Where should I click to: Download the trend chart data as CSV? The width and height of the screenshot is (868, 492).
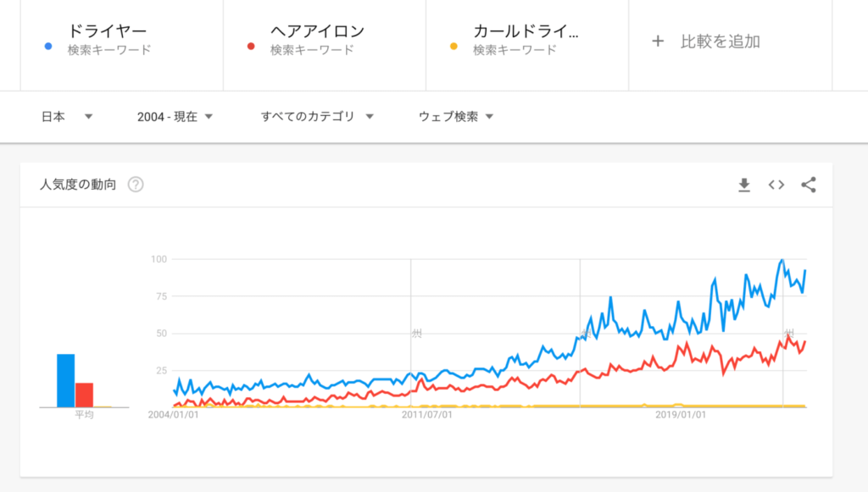744,185
